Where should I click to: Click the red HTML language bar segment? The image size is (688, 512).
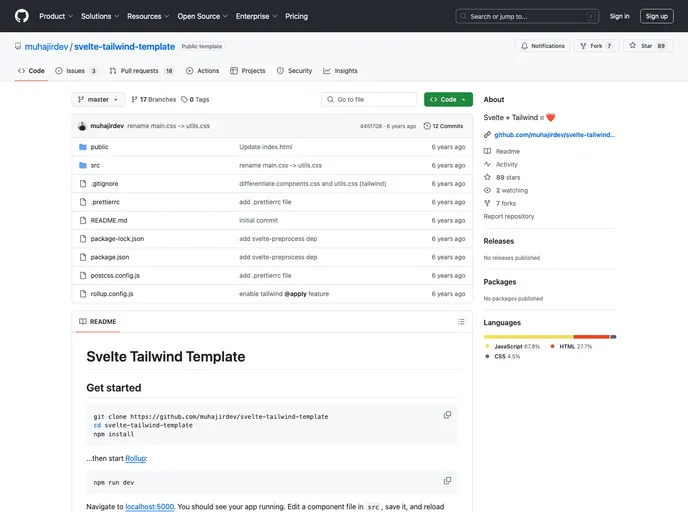click(x=591, y=337)
